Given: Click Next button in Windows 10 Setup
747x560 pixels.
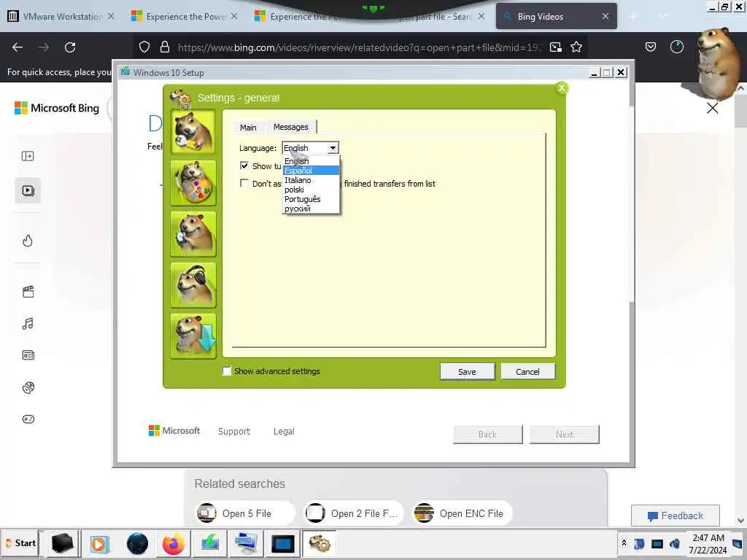Looking at the screenshot, I should click(565, 435).
